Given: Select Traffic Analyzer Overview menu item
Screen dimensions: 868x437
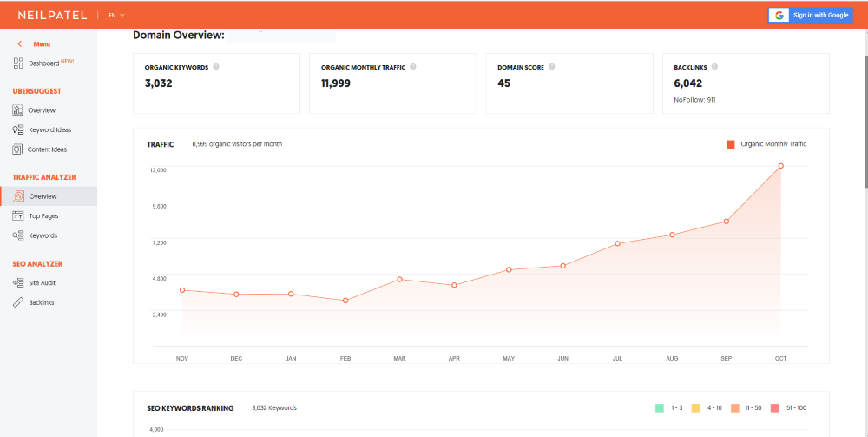Looking at the screenshot, I should click(x=49, y=196).
